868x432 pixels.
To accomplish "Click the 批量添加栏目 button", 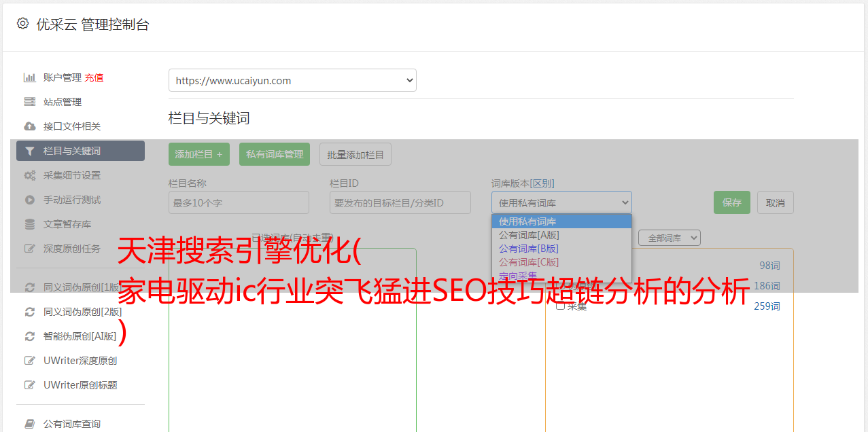I will [x=355, y=154].
